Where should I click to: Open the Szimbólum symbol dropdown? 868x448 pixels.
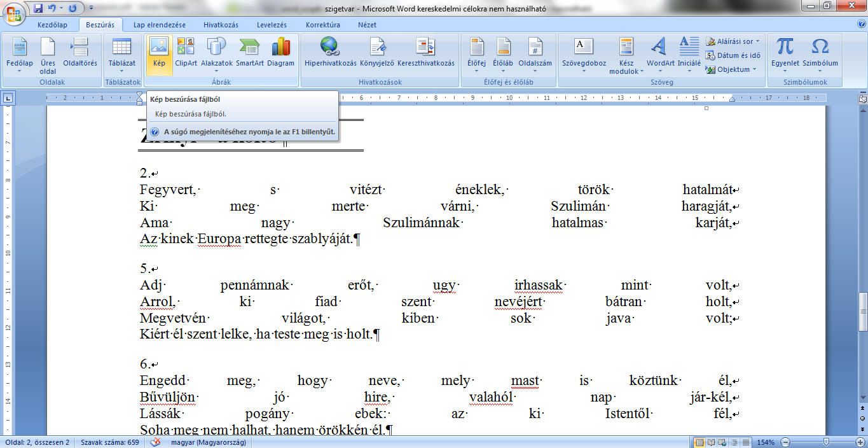(820, 55)
